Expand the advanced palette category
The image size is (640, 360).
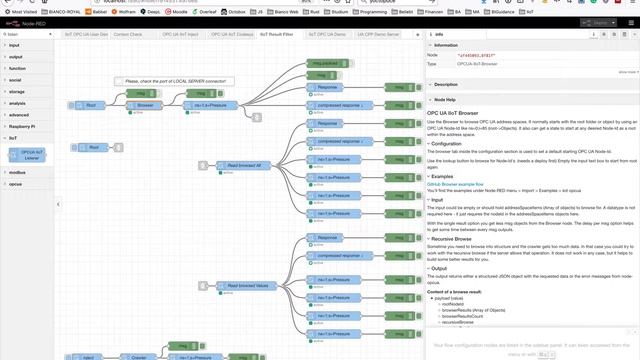(27, 115)
